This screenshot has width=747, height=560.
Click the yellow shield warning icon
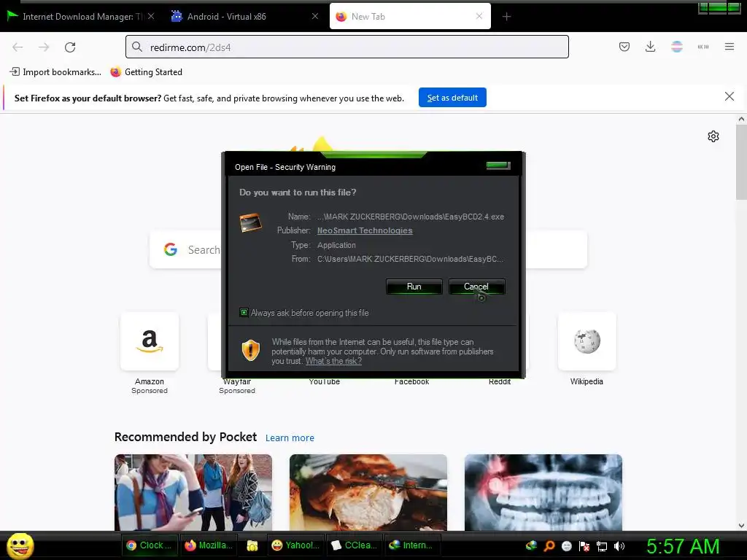(x=251, y=351)
